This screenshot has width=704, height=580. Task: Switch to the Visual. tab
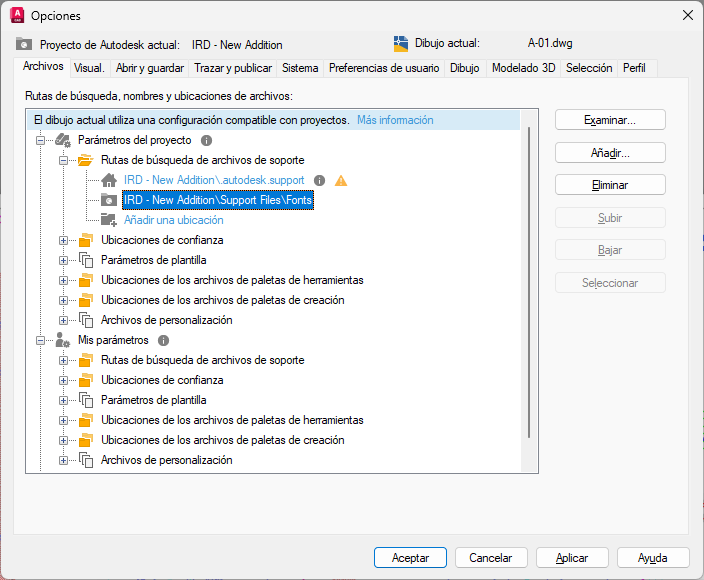(89, 68)
